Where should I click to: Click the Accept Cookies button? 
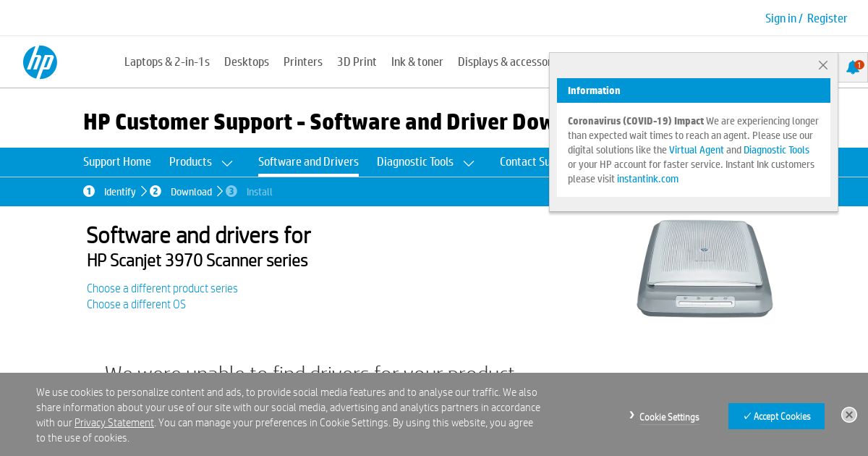776,416
